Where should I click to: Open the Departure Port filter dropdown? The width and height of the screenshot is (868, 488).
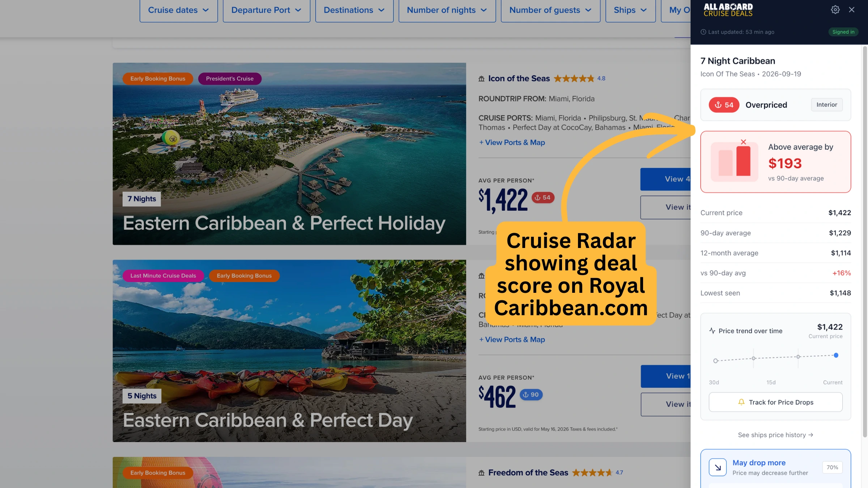(267, 10)
